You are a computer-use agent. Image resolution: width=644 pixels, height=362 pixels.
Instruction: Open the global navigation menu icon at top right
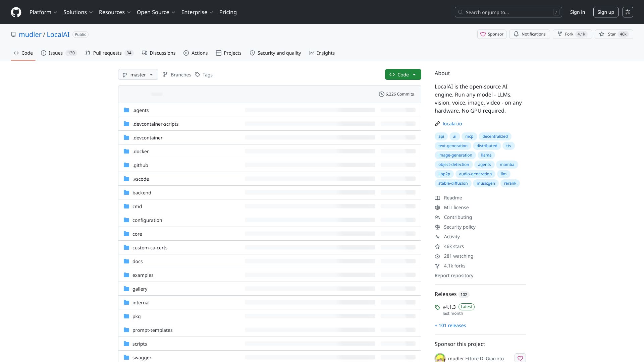pyautogui.click(x=628, y=12)
